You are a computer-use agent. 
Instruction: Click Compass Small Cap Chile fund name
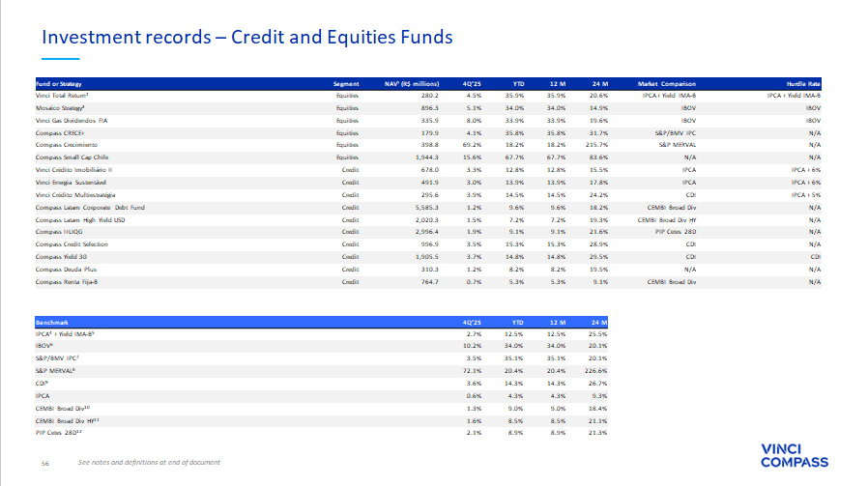point(73,157)
